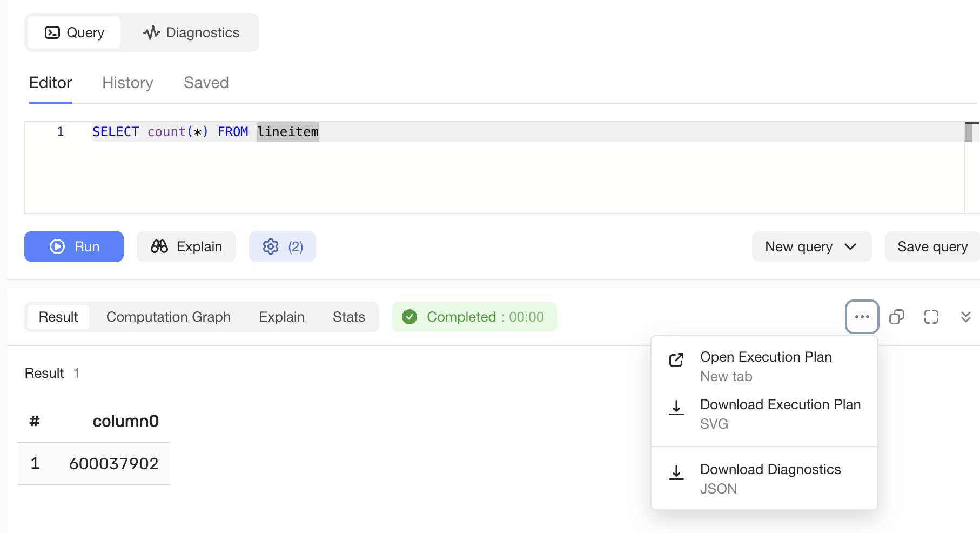Viewport: 980px width, 533px height.
Task: Select the Editor tab
Action: click(x=50, y=83)
